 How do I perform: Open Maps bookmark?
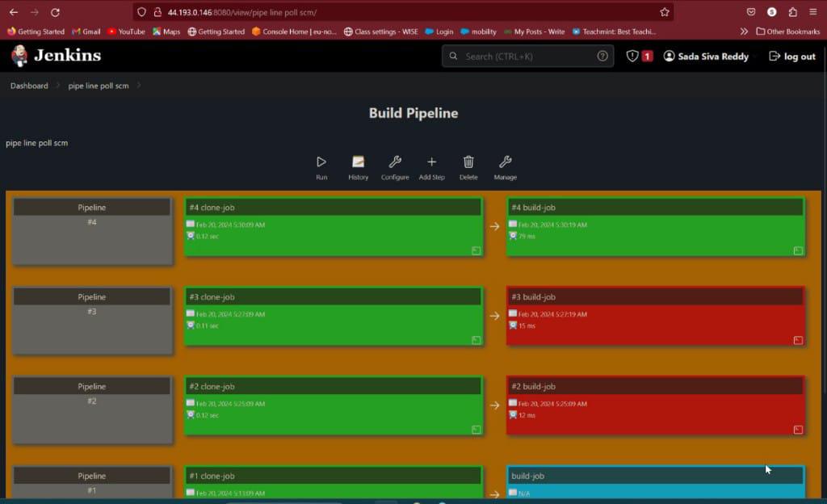[166, 31]
